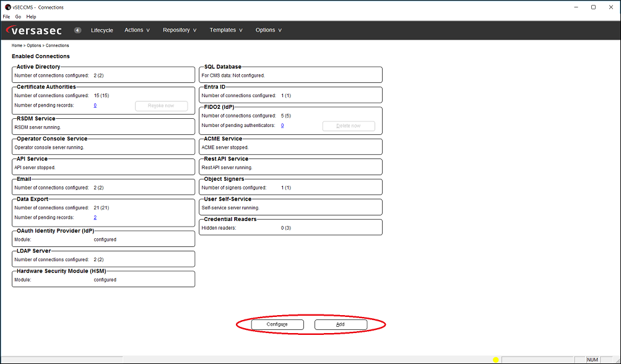The image size is (621, 364).
Task: Open FIDO2 pending authenticators link
Action: pyautogui.click(x=282, y=126)
